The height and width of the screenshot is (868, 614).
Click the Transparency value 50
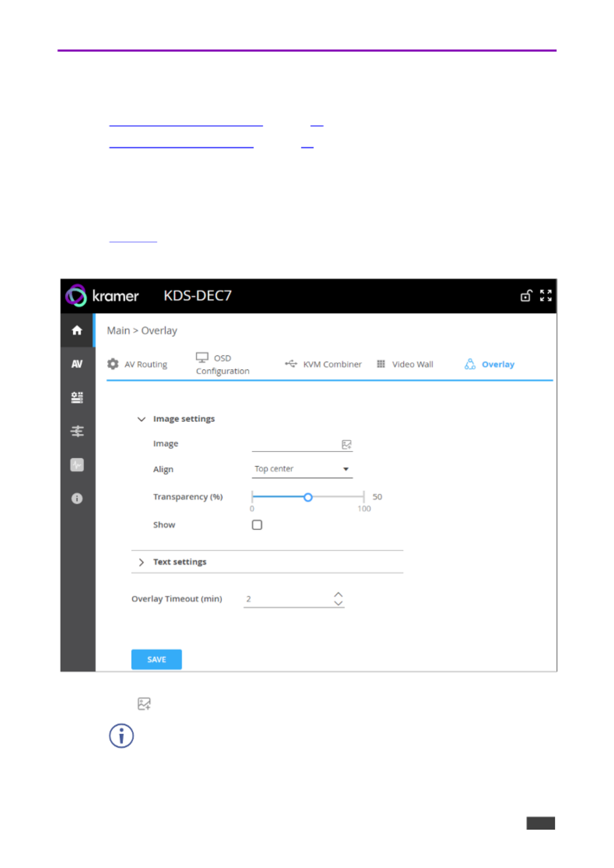[x=377, y=497]
